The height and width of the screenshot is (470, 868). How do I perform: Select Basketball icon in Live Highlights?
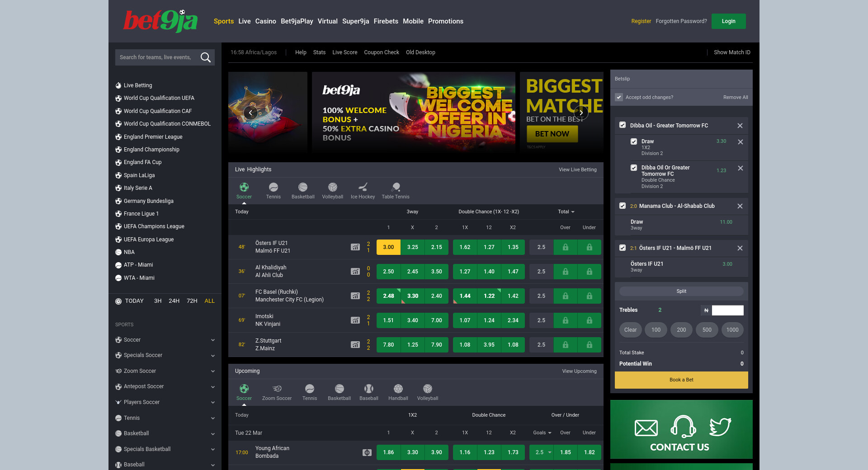[303, 188]
